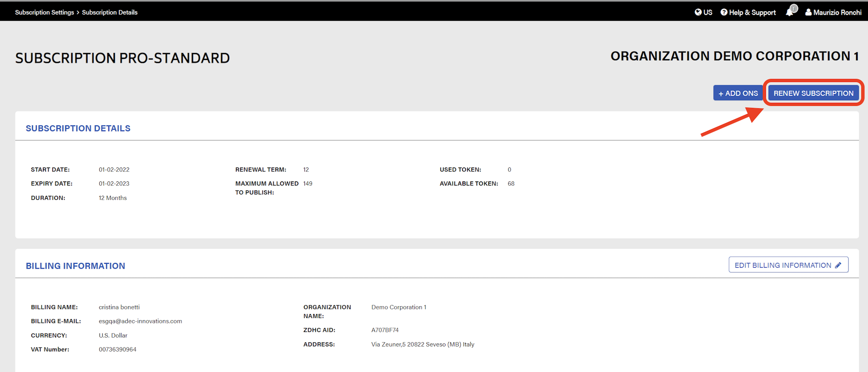Open the notification bell
Screen dimensions: 868x372
click(x=789, y=13)
